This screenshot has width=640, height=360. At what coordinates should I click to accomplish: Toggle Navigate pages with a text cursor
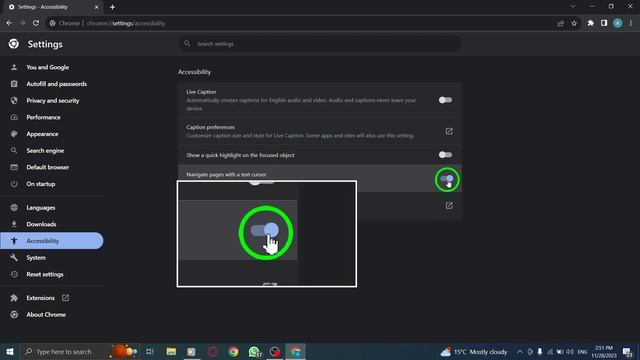[447, 179]
